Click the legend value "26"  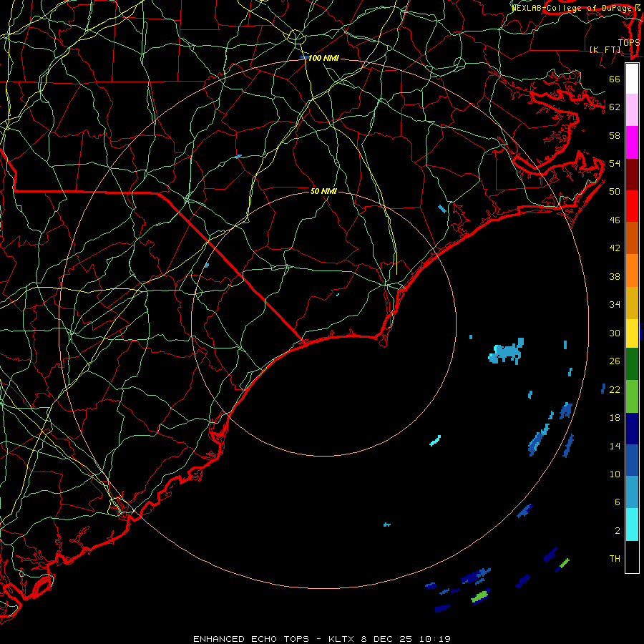click(615, 361)
